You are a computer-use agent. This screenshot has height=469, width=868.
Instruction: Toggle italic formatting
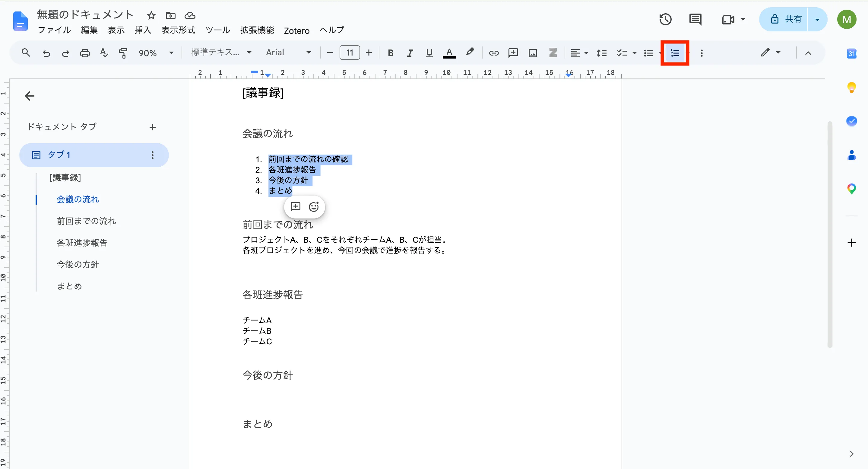coord(410,53)
